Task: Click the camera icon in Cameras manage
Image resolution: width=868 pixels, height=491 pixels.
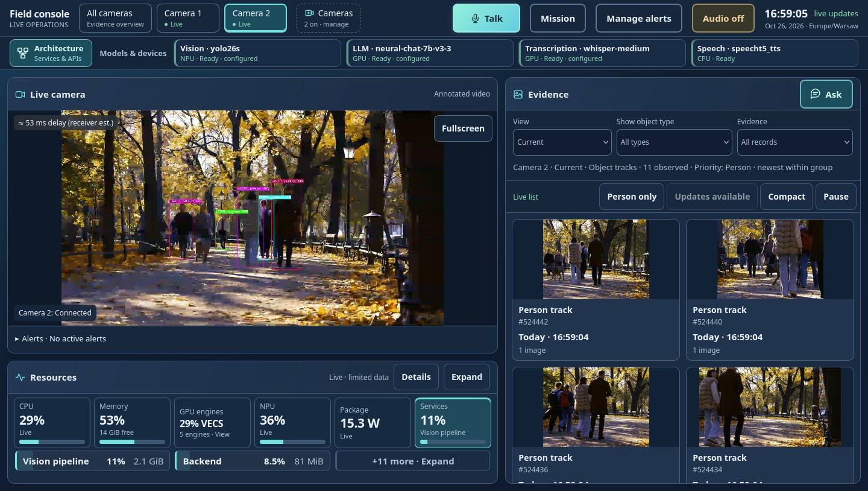Action: tap(309, 13)
